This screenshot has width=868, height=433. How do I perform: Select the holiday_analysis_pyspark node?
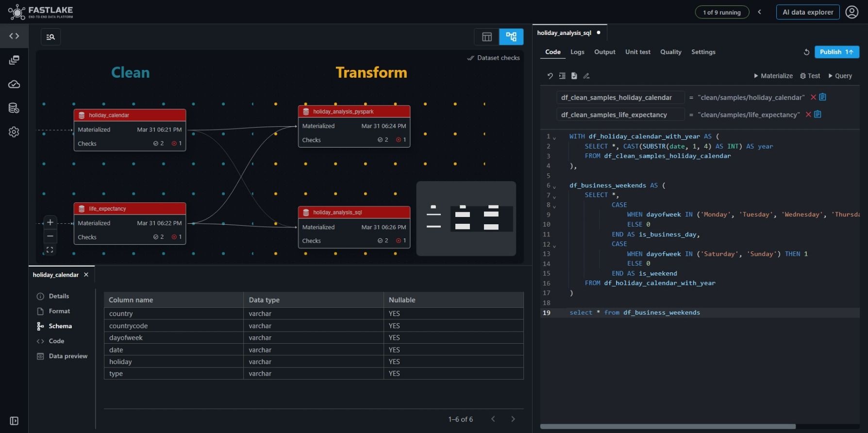pyautogui.click(x=354, y=126)
